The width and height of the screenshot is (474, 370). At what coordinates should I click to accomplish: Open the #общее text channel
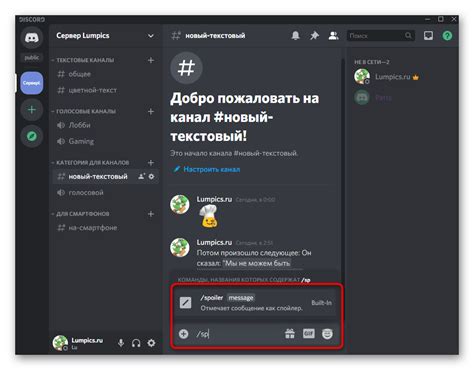pyautogui.click(x=105, y=74)
